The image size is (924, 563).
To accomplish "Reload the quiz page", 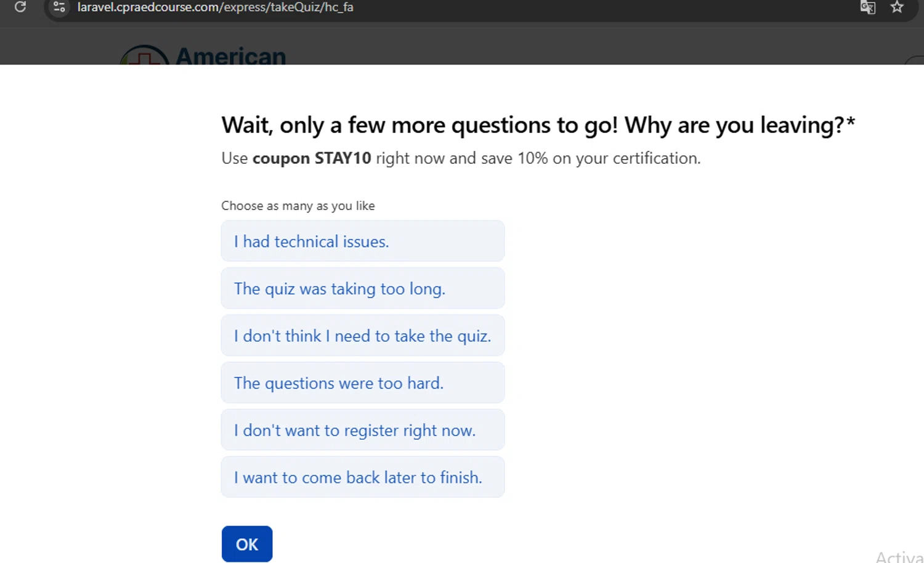I will [20, 7].
